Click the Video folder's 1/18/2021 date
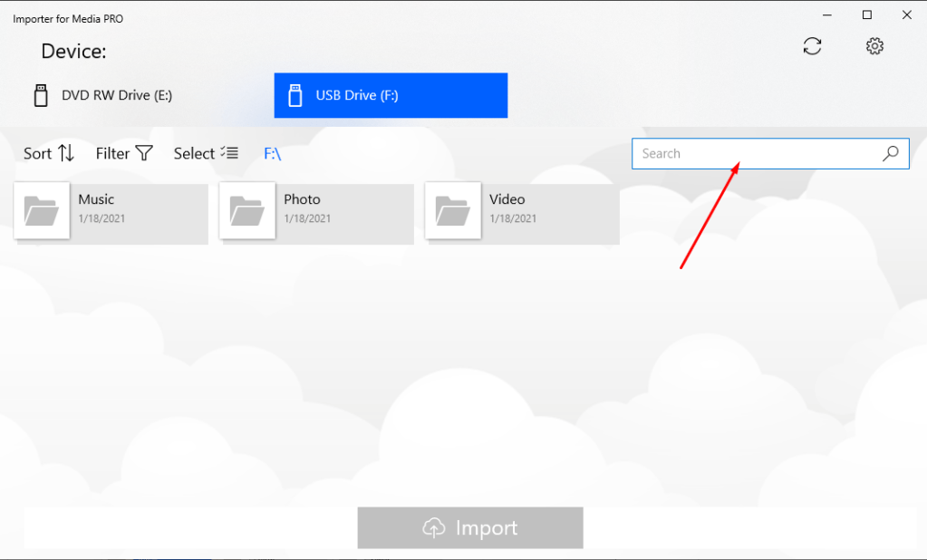Screen dimensions: 927x560 point(513,218)
